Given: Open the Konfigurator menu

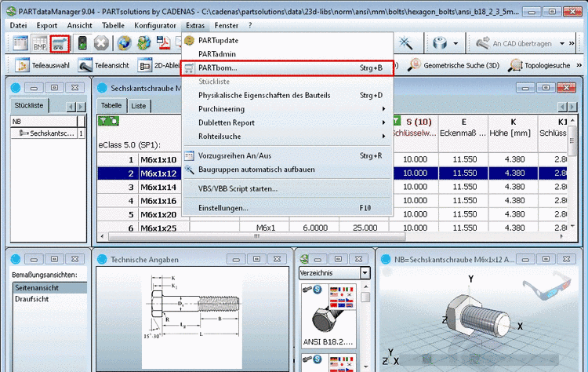Looking at the screenshot, I should (x=155, y=26).
